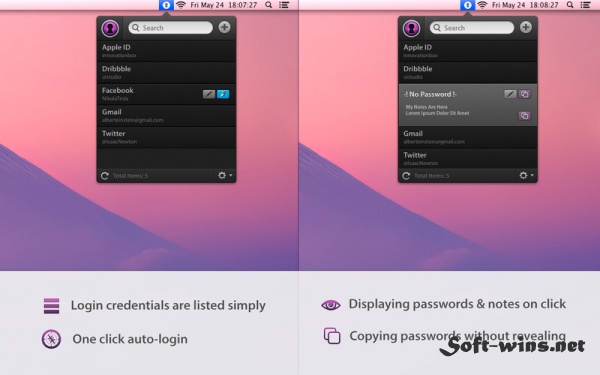The width and height of the screenshot is (600, 375).
Task: Click the purple list icon beside 'Login credentials'
Action: (x=51, y=306)
